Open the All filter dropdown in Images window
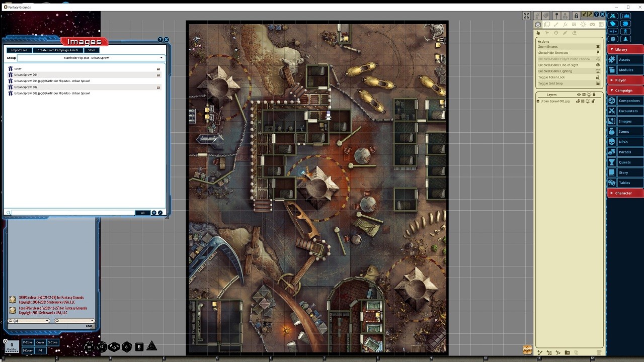This screenshot has width=644, height=362. coord(142,212)
